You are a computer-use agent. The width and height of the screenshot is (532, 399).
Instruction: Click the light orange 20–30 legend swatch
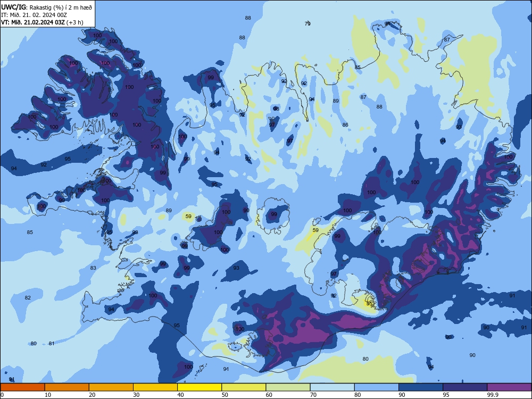[x=111, y=387]
